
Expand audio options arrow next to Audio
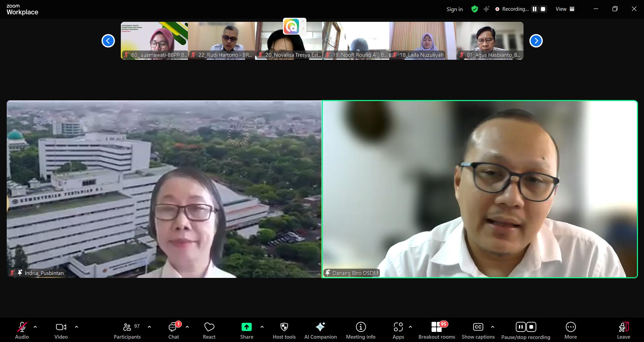tap(35, 327)
